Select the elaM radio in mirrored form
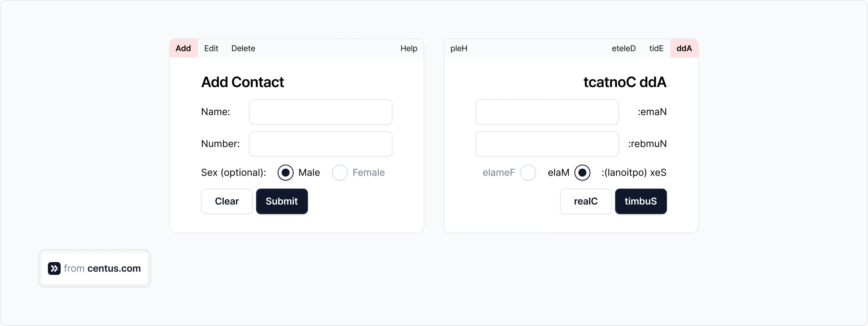Viewport: 868px width, 326px height. point(583,172)
